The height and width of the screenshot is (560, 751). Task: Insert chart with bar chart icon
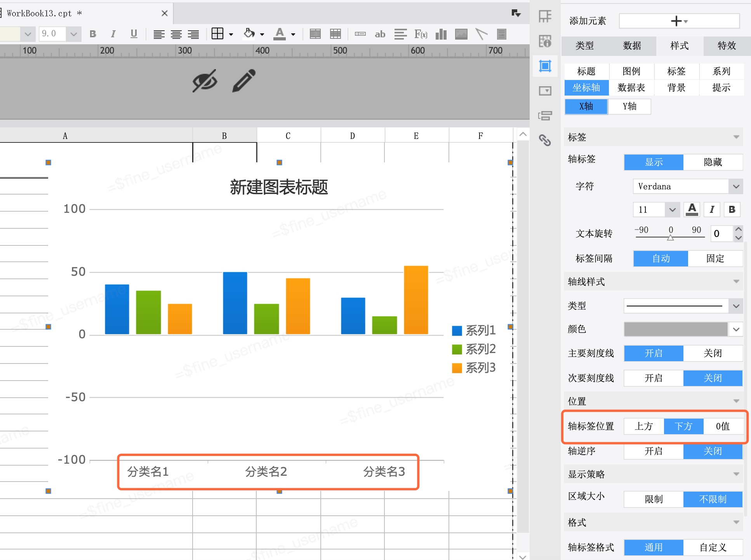tap(441, 34)
